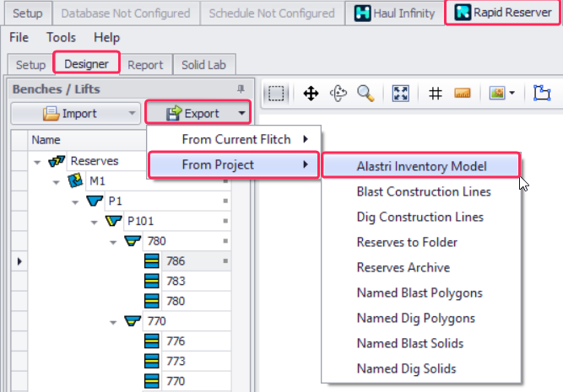Switch to the inner Setup tab
Screen dimensions: 563x392
(30, 65)
